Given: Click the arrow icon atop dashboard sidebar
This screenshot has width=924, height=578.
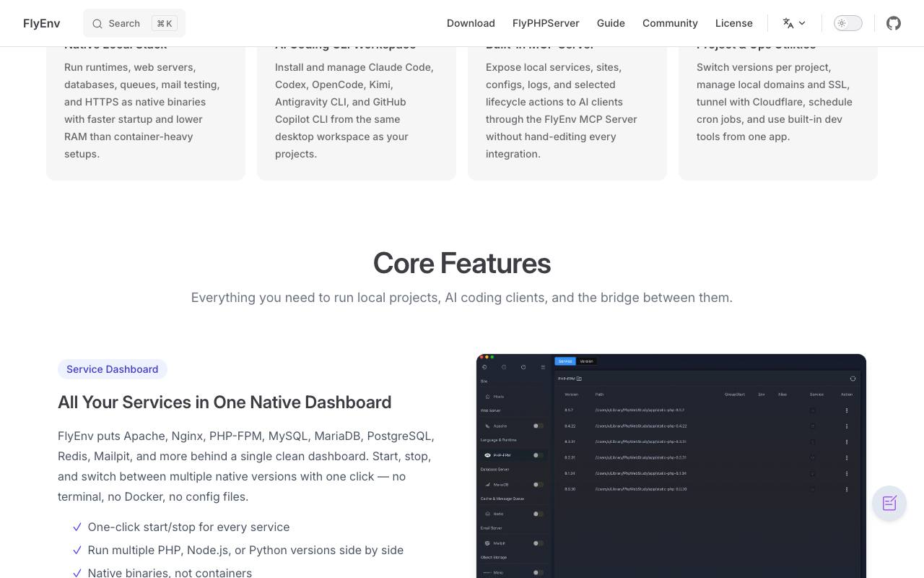Looking at the screenshot, I should point(484,367).
